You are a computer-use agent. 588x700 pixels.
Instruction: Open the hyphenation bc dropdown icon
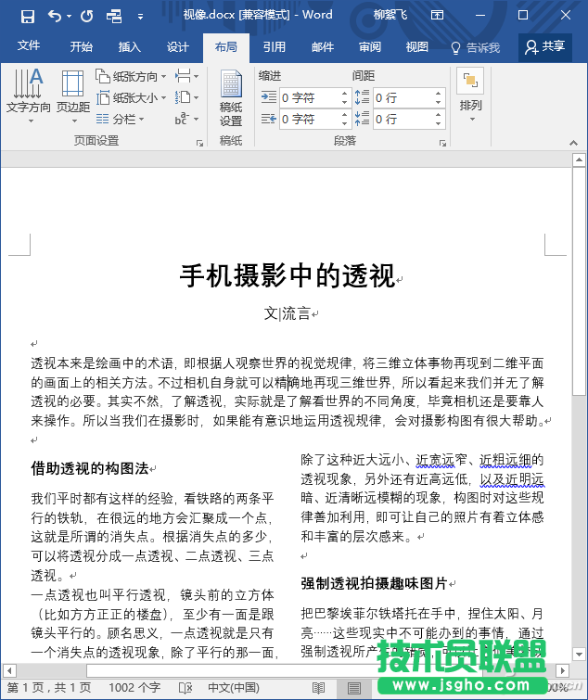[x=186, y=119]
